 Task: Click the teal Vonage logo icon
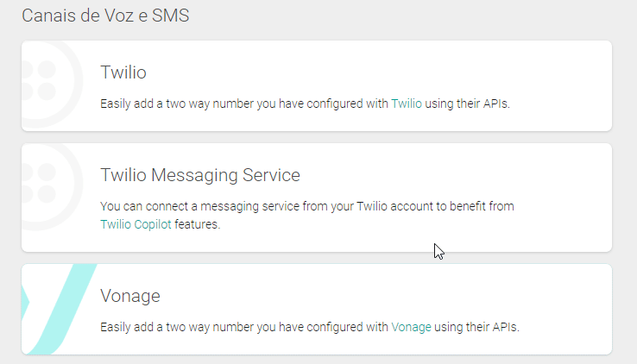tap(57, 309)
